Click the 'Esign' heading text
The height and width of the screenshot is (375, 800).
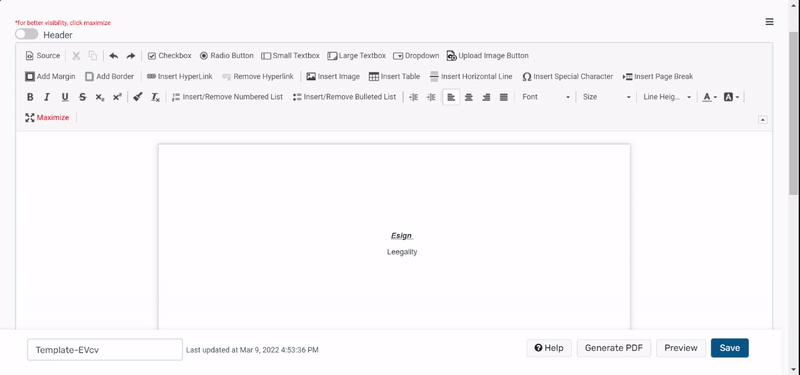pos(402,236)
